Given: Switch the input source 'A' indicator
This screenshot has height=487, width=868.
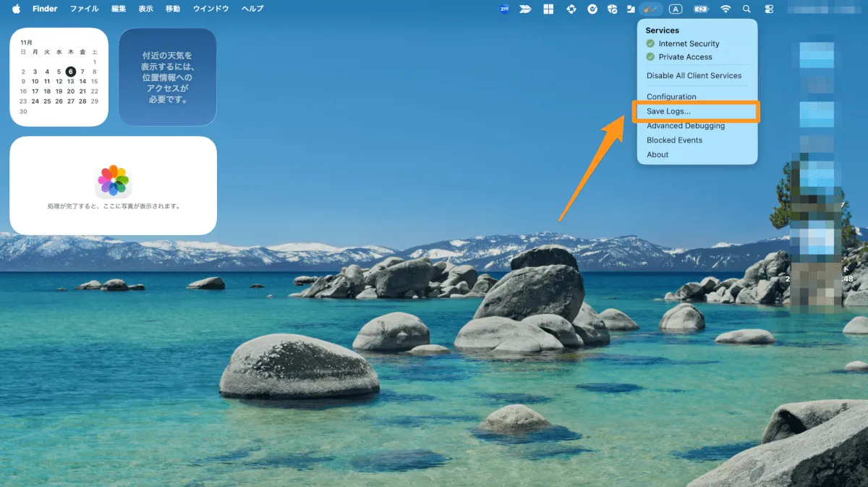Looking at the screenshot, I should [x=676, y=9].
